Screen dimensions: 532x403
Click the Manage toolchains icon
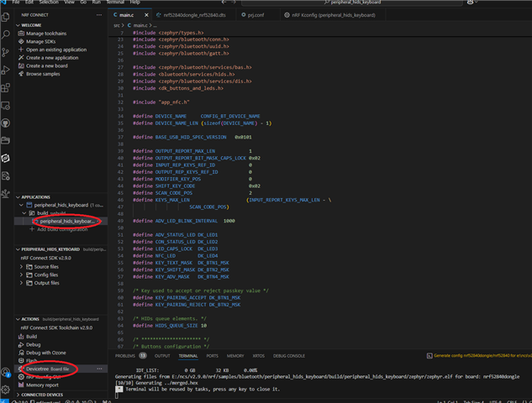pos(21,34)
